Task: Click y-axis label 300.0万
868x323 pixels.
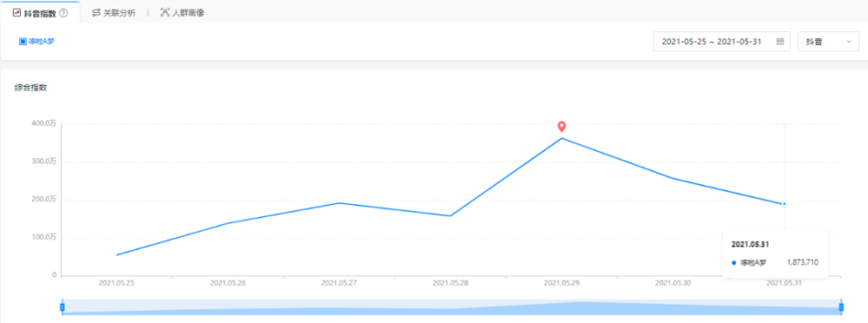Action: (x=43, y=161)
